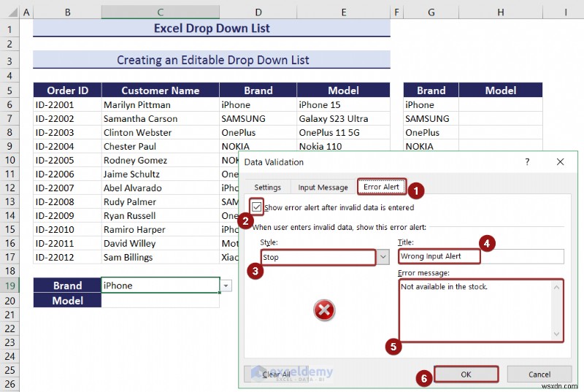
Task: Select cell containing Rudy Palmer
Action: pyautogui.click(x=160, y=201)
